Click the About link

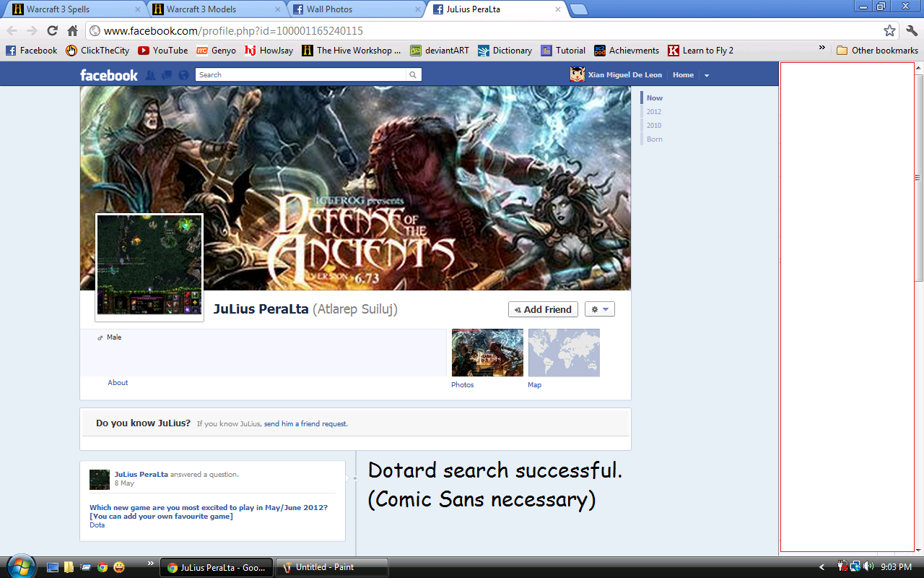pos(118,383)
